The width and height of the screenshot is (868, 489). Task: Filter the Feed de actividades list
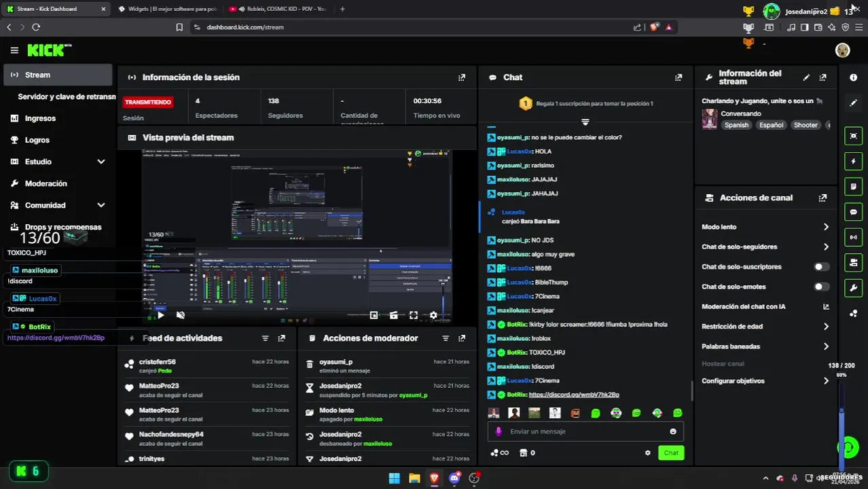tap(265, 338)
